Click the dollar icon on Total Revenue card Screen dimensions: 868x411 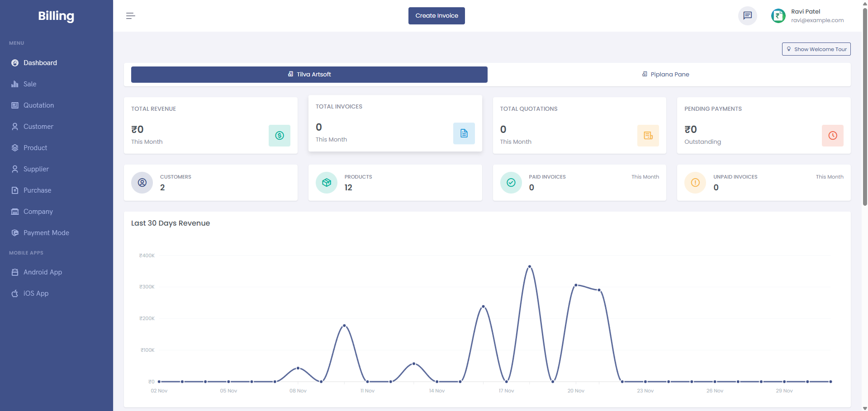280,135
